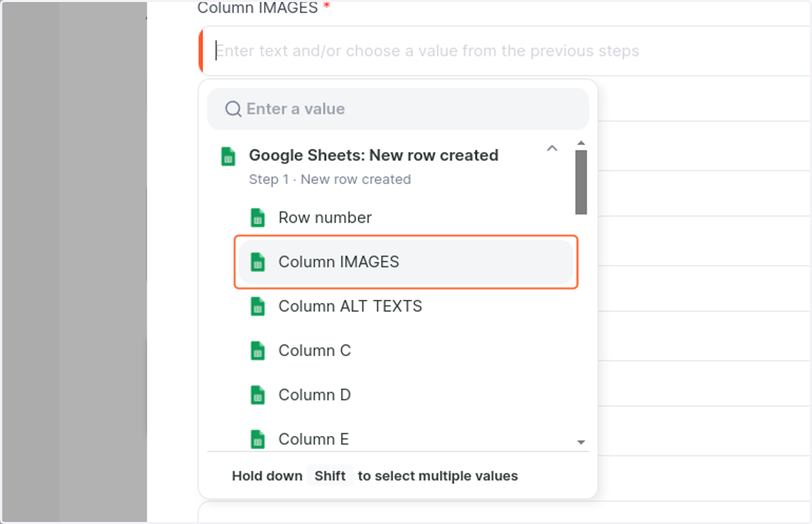812x524 pixels.
Task: Select 'Google Sheets: New row created' header
Action: 374,155
